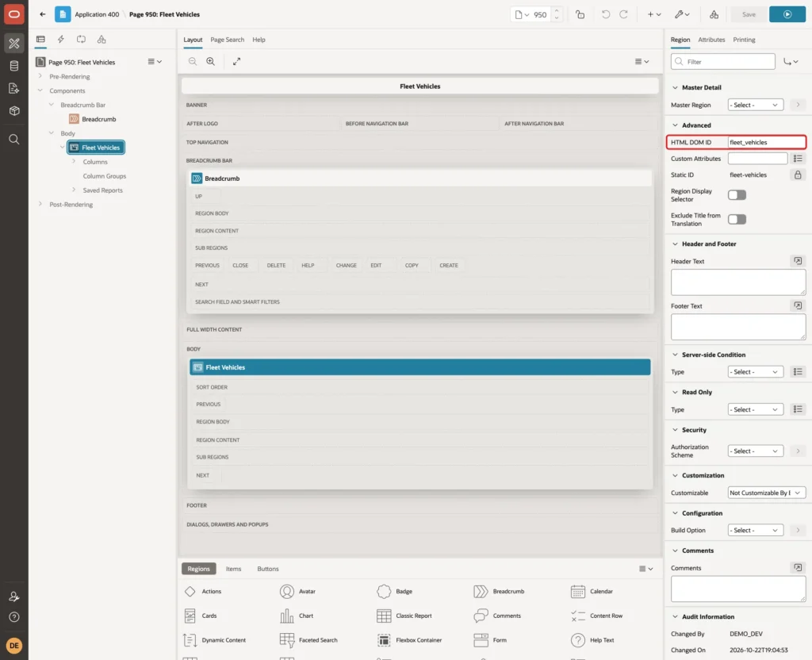Run the page with the play button

tap(787, 14)
